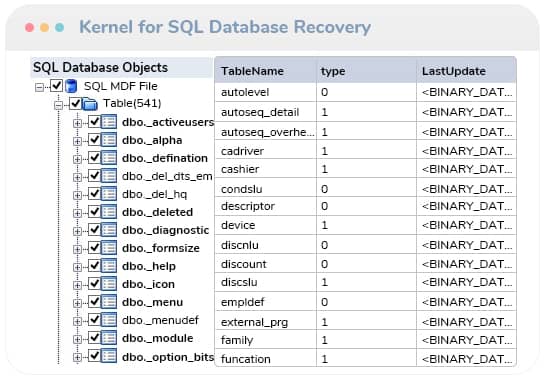Expand the dbo._menu node

tap(77, 303)
